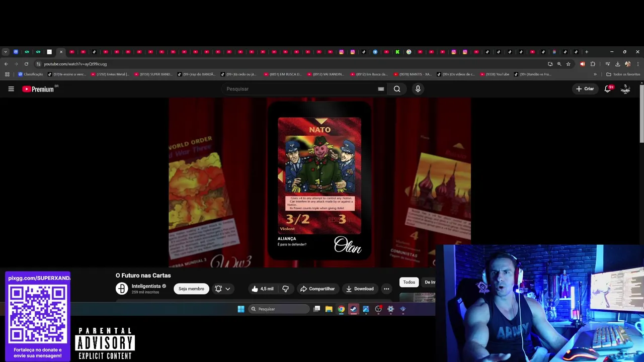Open Google Chrome taskbar icon
This screenshot has width=644, height=362.
click(341, 309)
